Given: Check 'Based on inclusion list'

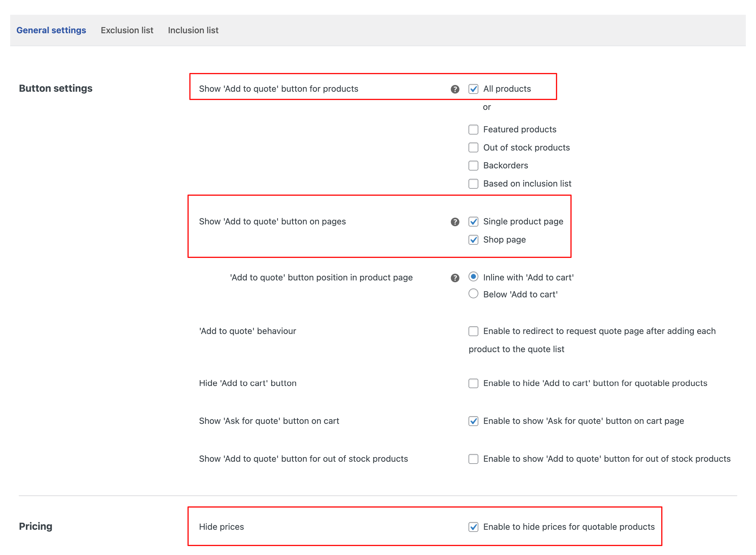Looking at the screenshot, I should (x=473, y=183).
